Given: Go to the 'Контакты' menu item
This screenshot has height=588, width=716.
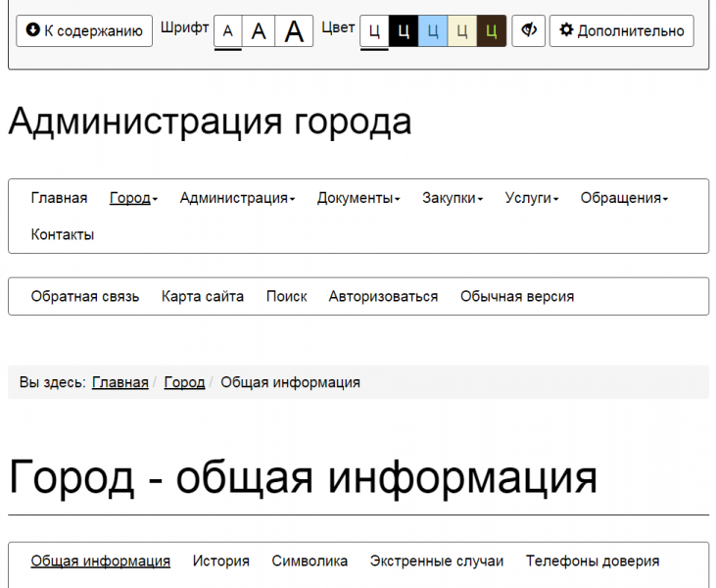Looking at the screenshot, I should pos(63,234).
